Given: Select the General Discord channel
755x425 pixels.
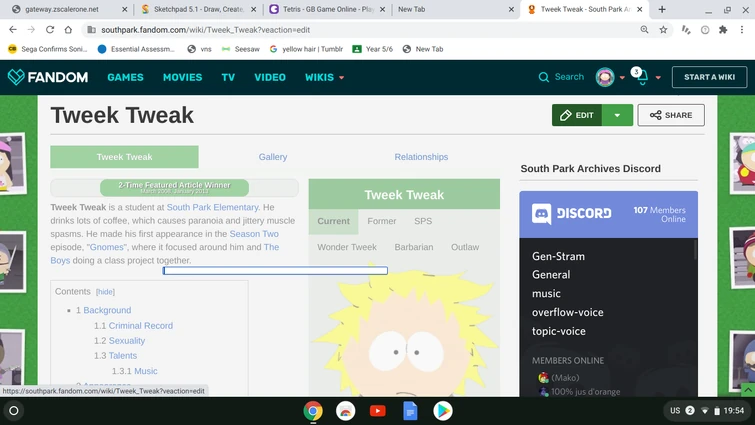Looking at the screenshot, I should (551, 275).
